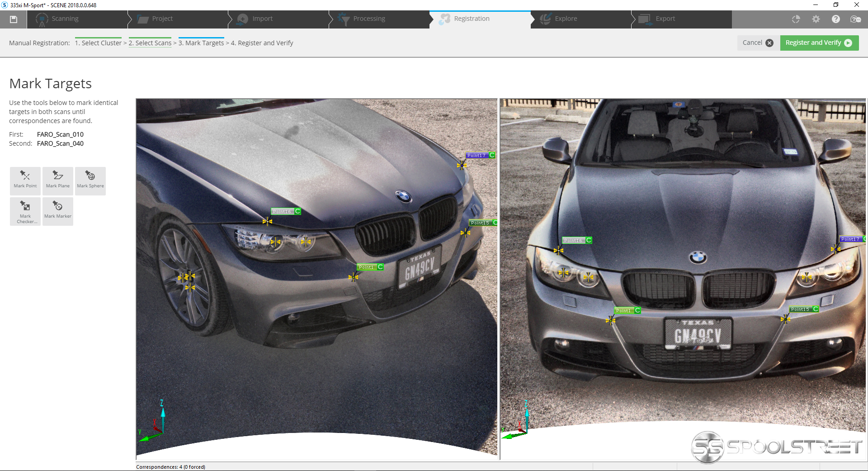
Task: Switch to the Scanning workflow tab
Action: click(77, 19)
